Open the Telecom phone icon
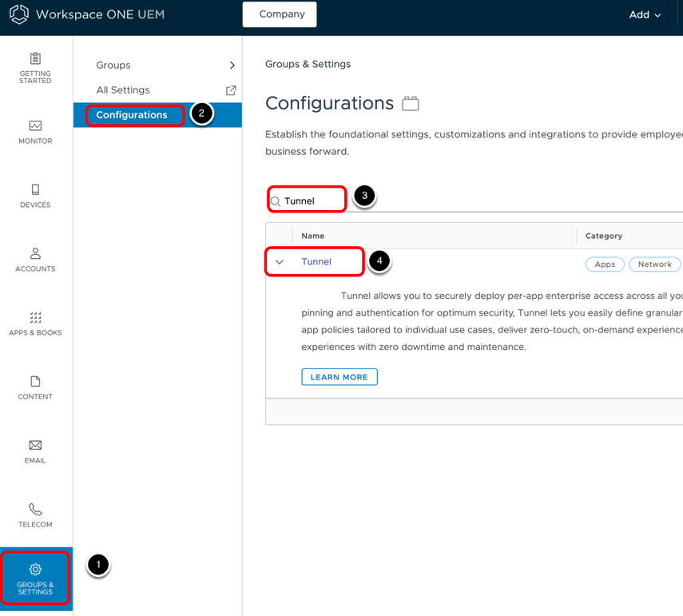This screenshot has height=616, width=683. point(35,509)
